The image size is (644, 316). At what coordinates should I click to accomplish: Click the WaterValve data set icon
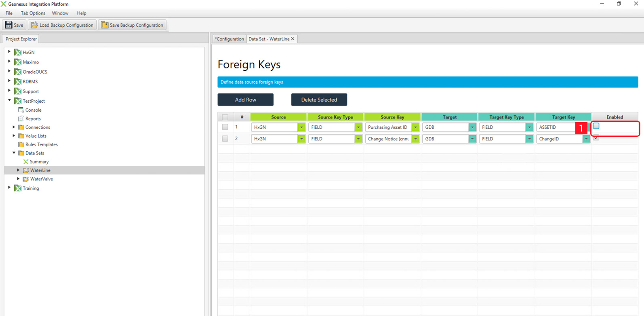click(x=26, y=179)
